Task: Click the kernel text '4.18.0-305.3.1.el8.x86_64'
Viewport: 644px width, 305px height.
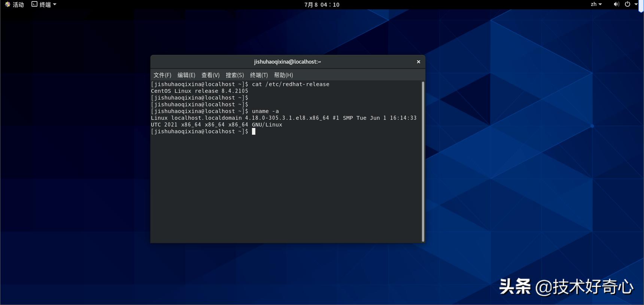Action: [x=287, y=118]
